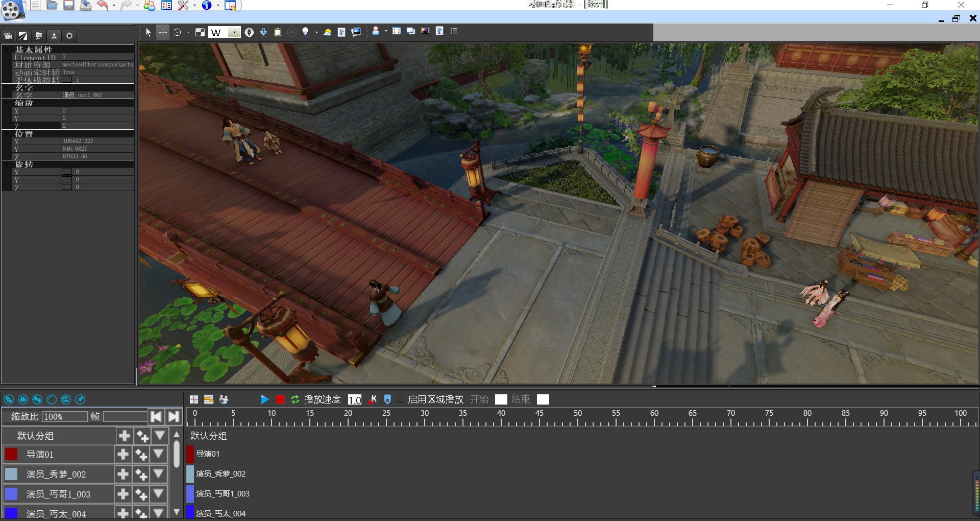This screenshot has height=521, width=980.
Task: Click the gear settings icon in property panel toolbar
Action: point(69,36)
